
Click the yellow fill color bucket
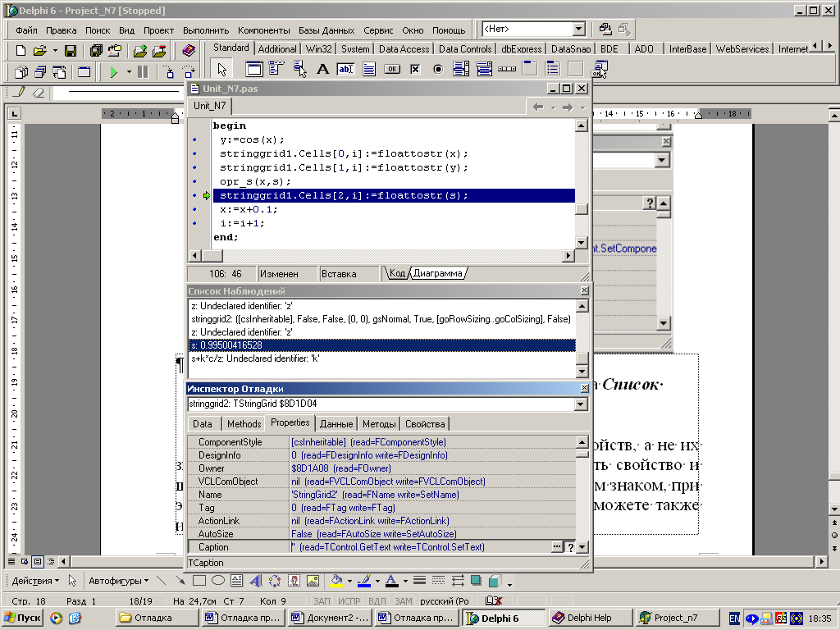pos(336,581)
